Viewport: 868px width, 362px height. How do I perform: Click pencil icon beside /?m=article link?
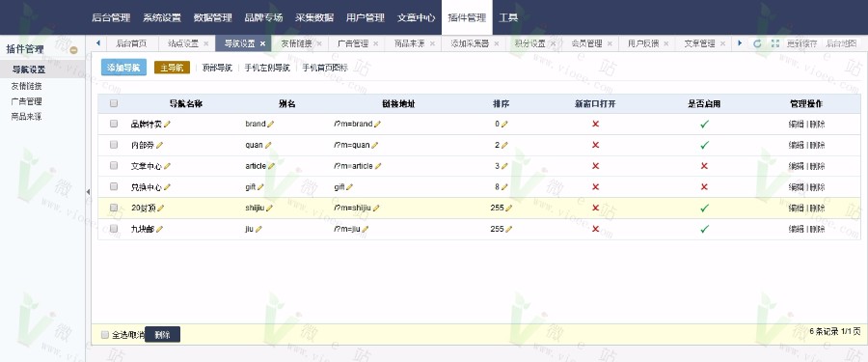point(378,166)
